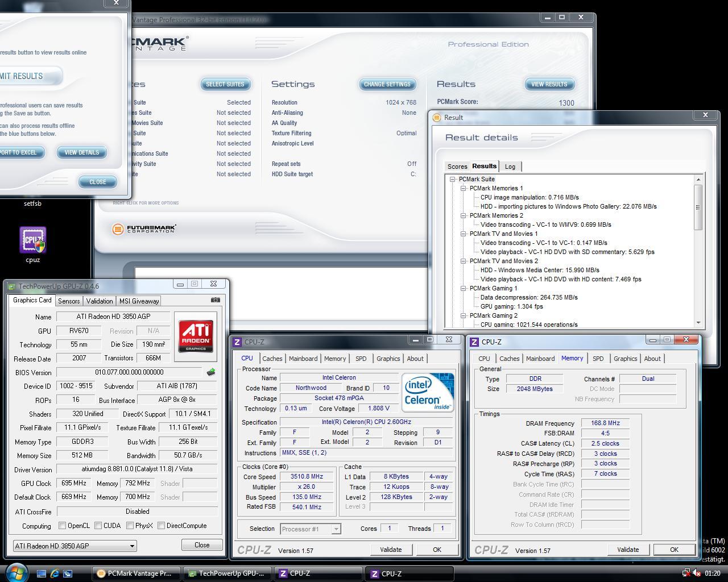
Task: Click the Result window title icon
Action: pos(437,118)
